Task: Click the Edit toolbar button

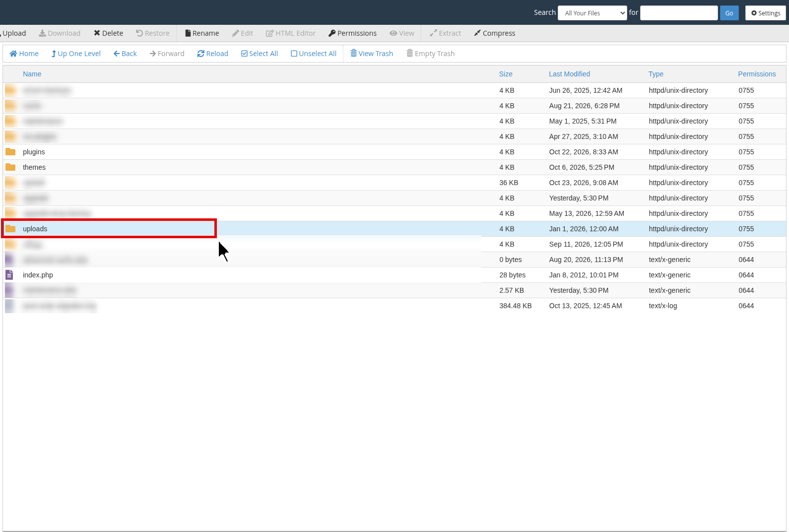Action: click(x=243, y=33)
